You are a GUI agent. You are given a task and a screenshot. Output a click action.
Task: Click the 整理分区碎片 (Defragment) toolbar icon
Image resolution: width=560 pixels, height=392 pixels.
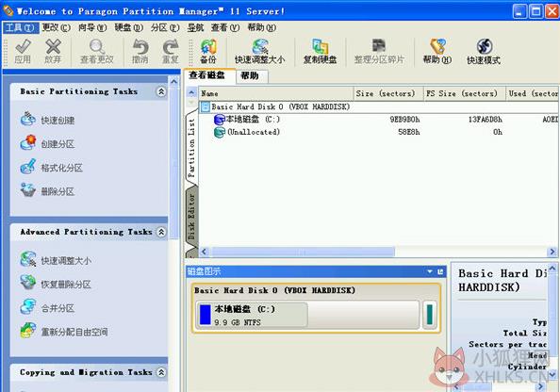(x=379, y=52)
